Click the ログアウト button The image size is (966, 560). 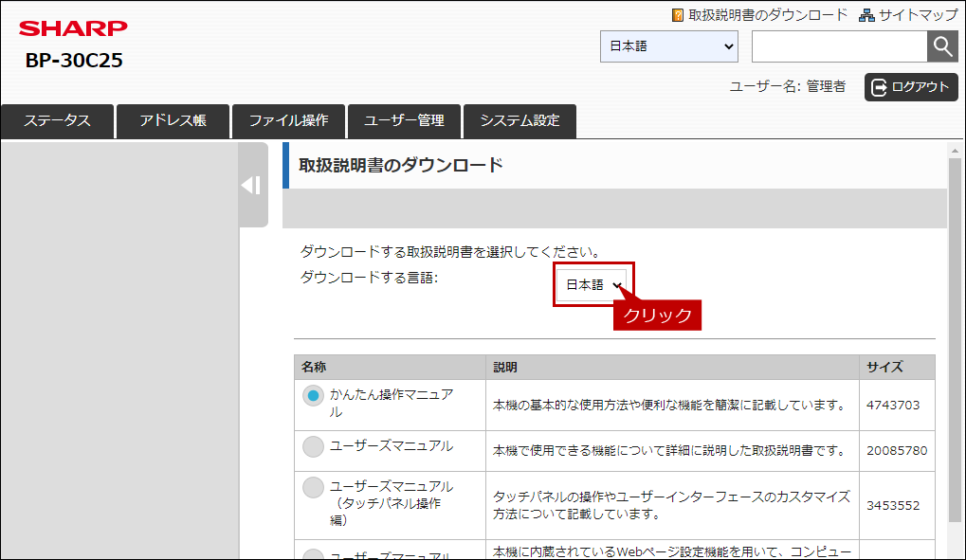[x=911, y=87]
